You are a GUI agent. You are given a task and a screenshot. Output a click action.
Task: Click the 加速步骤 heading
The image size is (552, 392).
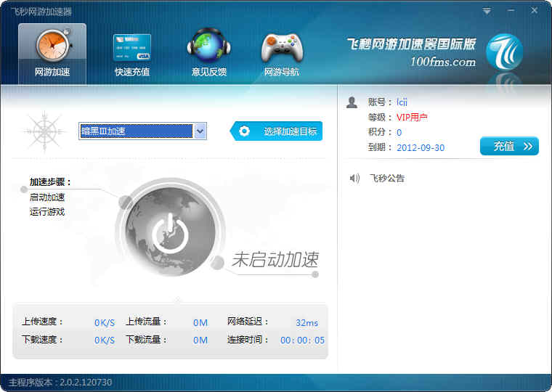(x=50, y=182)
